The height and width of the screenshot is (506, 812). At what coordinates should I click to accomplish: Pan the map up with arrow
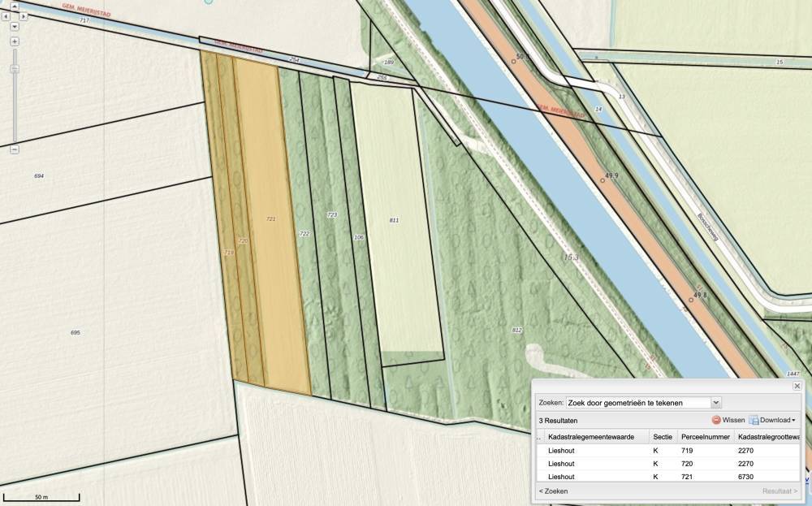click(x=15, y=6)
